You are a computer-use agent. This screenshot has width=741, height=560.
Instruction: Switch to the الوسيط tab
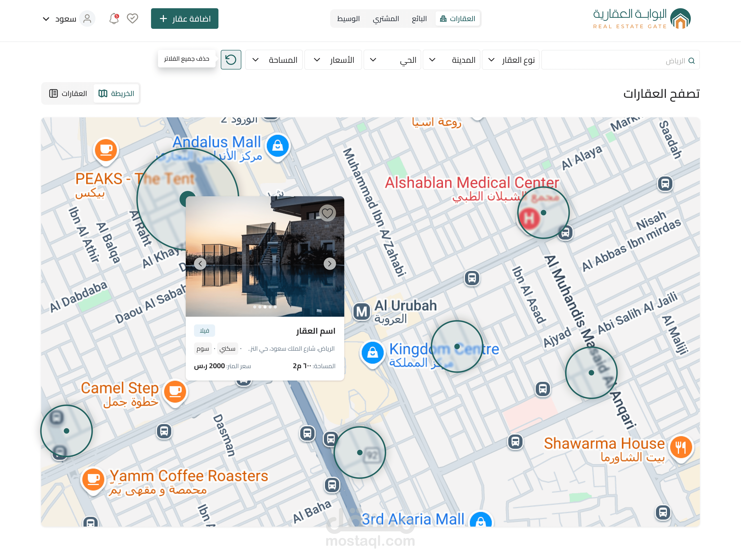pos(348,19)
